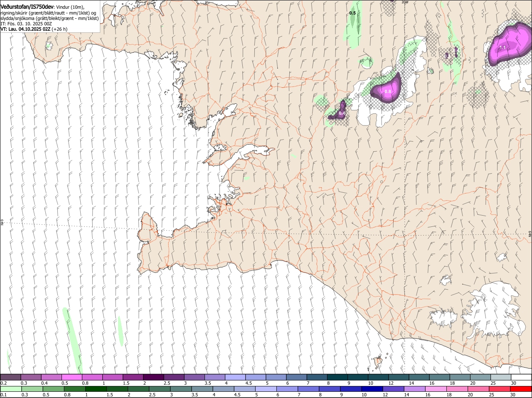Select the bottom-row 16 light pink swatch

coord(436,389)
